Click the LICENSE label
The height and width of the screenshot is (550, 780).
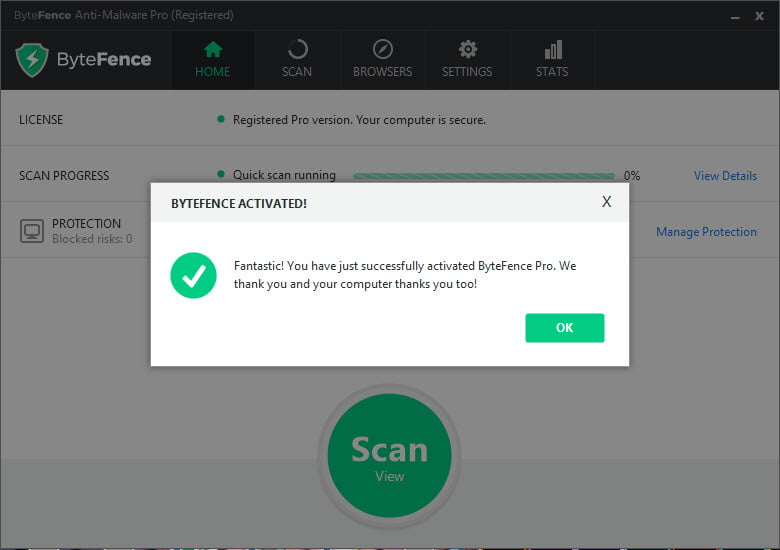[41, 120]
